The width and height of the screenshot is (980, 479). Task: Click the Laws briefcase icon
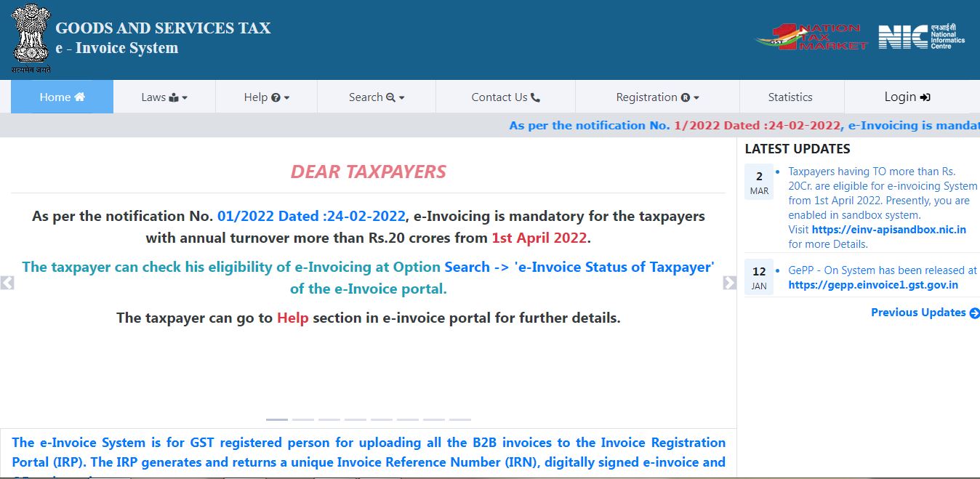[173, 96]
